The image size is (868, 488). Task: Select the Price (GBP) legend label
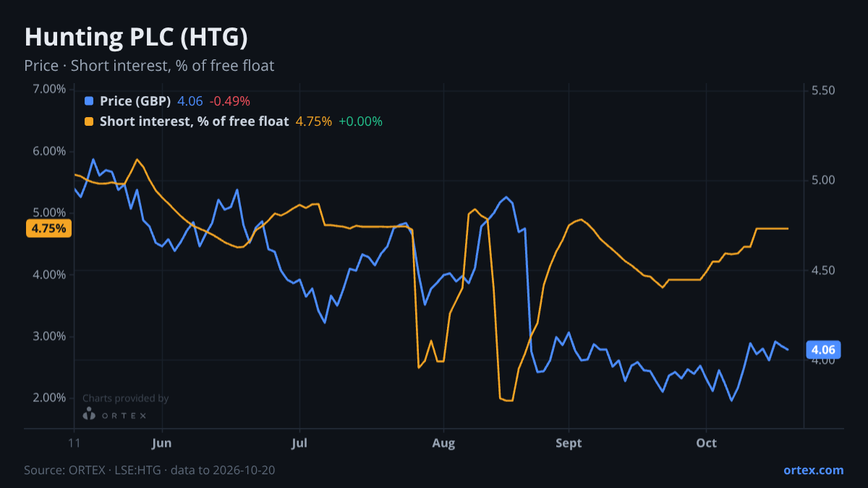tap(135, 101)
